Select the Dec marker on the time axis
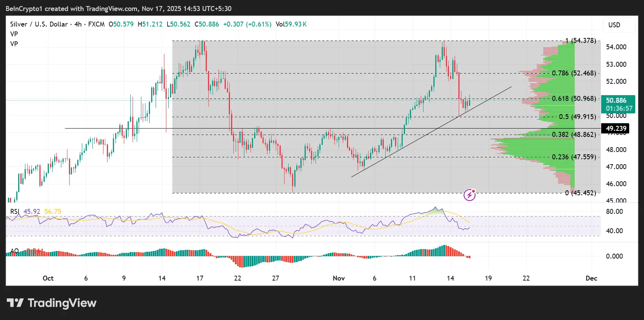644x320 pixels. (591, 278)
